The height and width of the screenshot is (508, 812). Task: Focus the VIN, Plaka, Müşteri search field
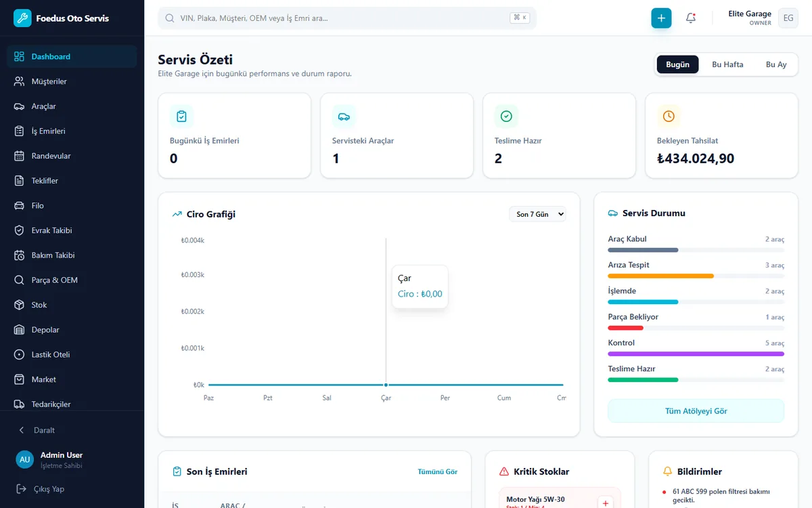(347, 18)
